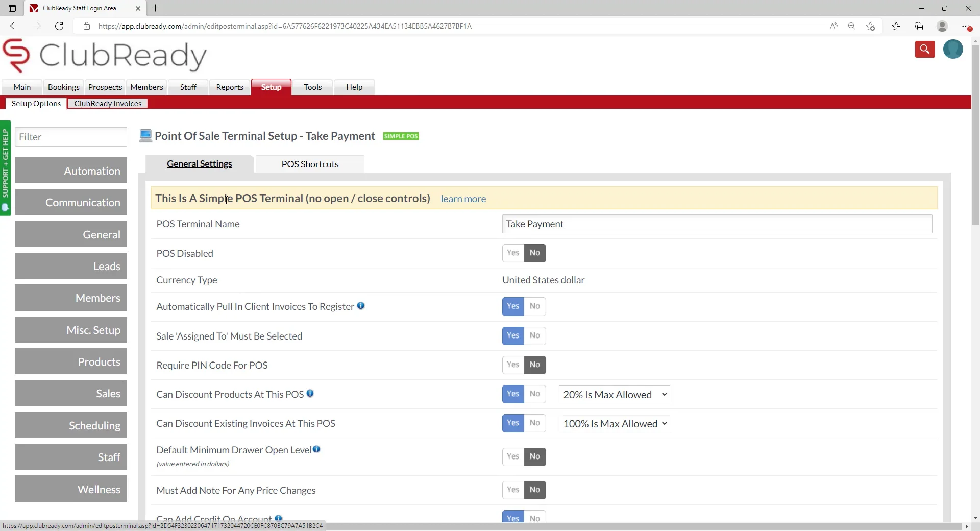This screenshot has height=531, width=980.
Task: Click info icon next to Can Discount Products
Action: pyautogui.click(x=310, y=394)
